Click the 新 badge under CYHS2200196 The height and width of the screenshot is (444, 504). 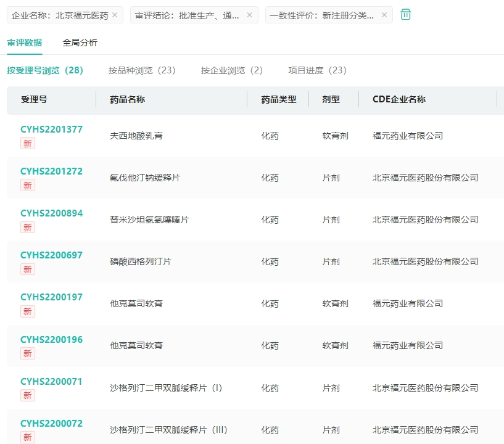tap(28, 353)
